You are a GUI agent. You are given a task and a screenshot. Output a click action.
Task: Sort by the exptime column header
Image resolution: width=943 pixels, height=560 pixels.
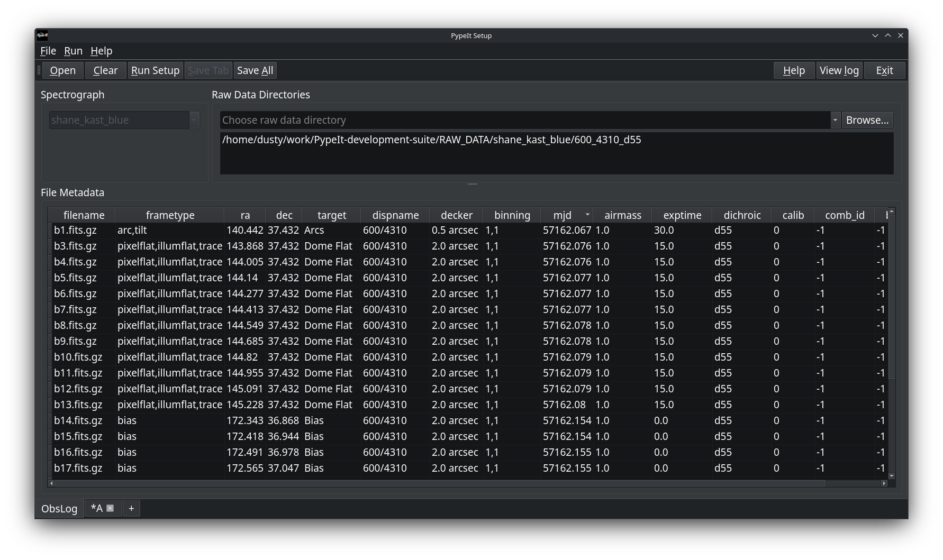682,215
